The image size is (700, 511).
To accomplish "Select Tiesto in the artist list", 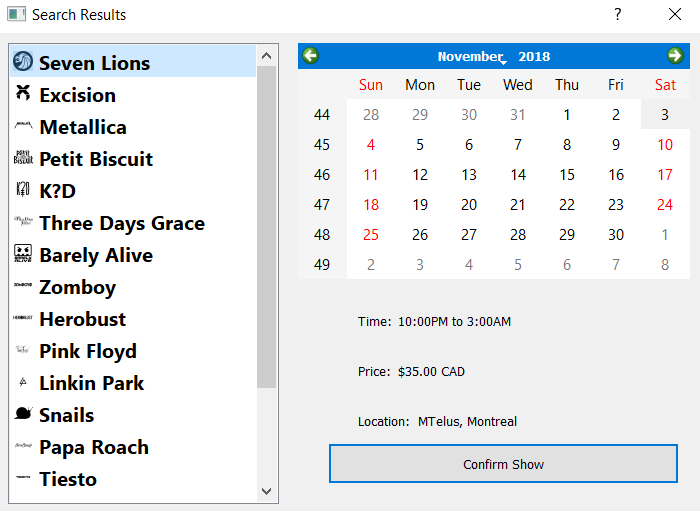I will (x=133, y=479).
